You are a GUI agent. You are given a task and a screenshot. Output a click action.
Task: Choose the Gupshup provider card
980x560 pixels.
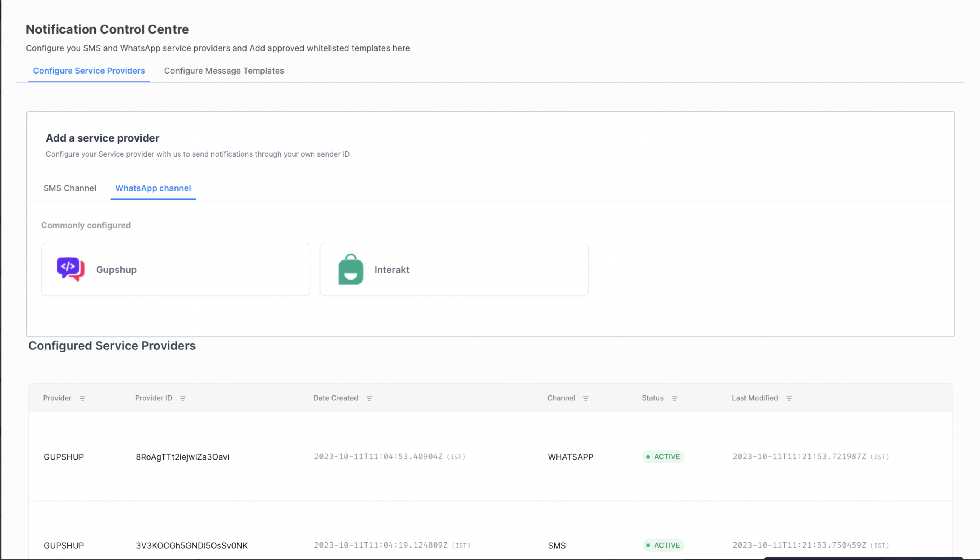coord(176,269)
